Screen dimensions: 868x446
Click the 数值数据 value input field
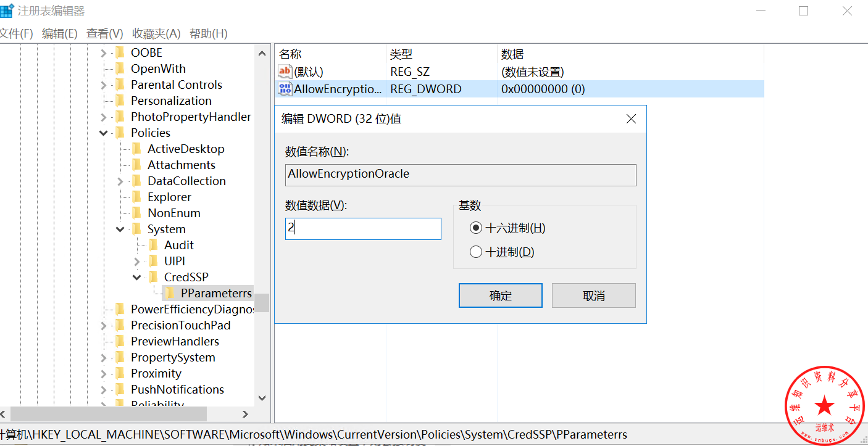point(363,228)
